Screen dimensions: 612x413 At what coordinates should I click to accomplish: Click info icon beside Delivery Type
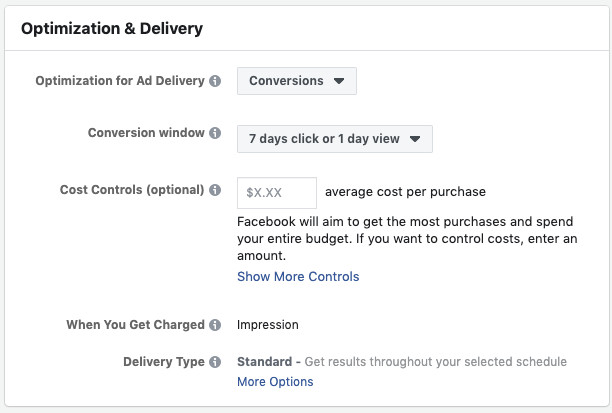215,362
